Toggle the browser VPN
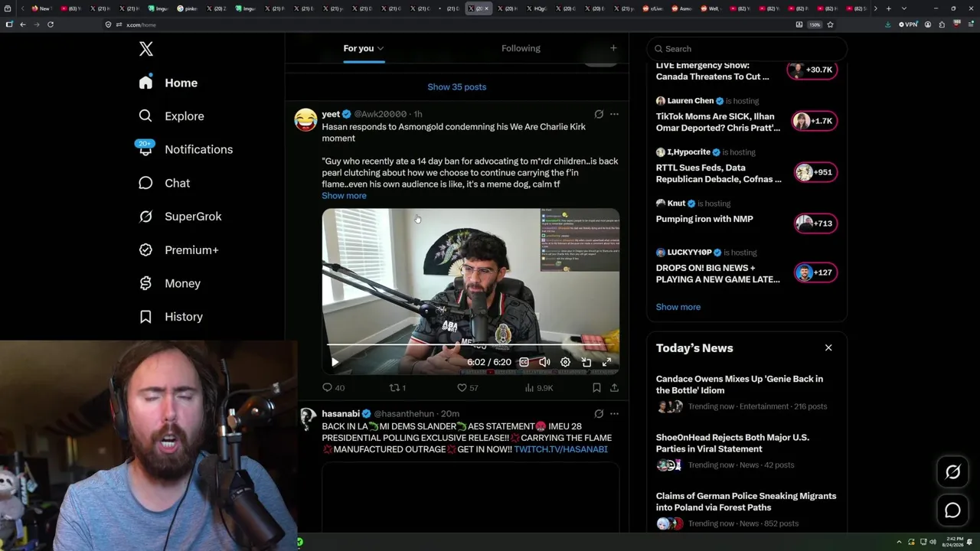The width and height of the screenshot is (980, 551). coord(908,24)
